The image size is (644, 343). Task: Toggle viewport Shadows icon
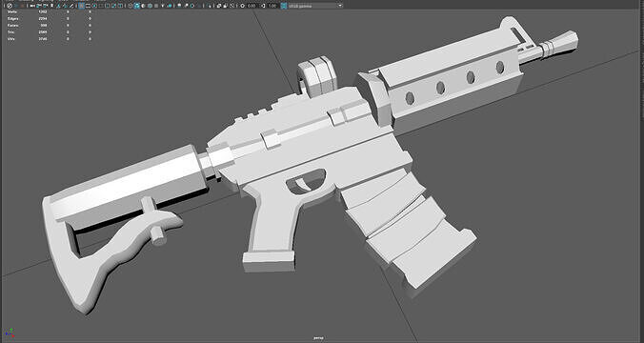(170, 6)
